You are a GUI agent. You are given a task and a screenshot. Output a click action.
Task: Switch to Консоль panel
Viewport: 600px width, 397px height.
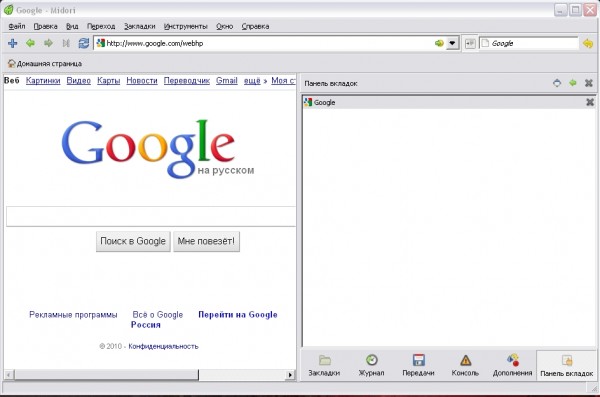[465, 365]
